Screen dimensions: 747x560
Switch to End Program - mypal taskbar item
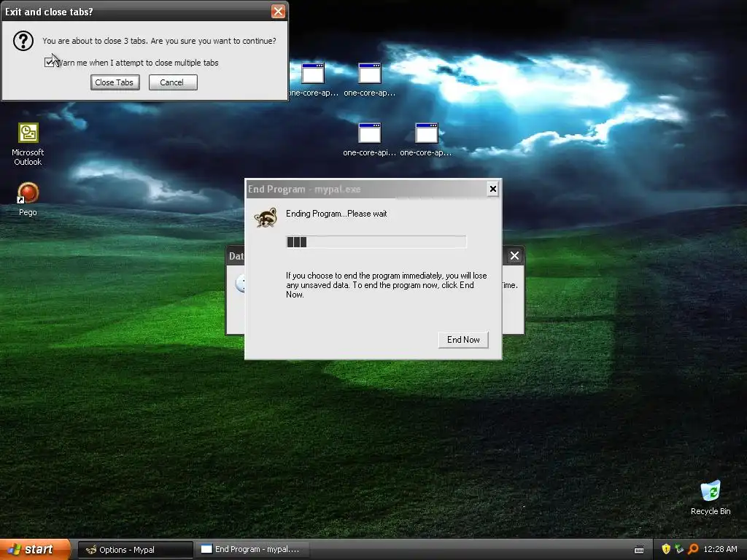pos(251,550)
